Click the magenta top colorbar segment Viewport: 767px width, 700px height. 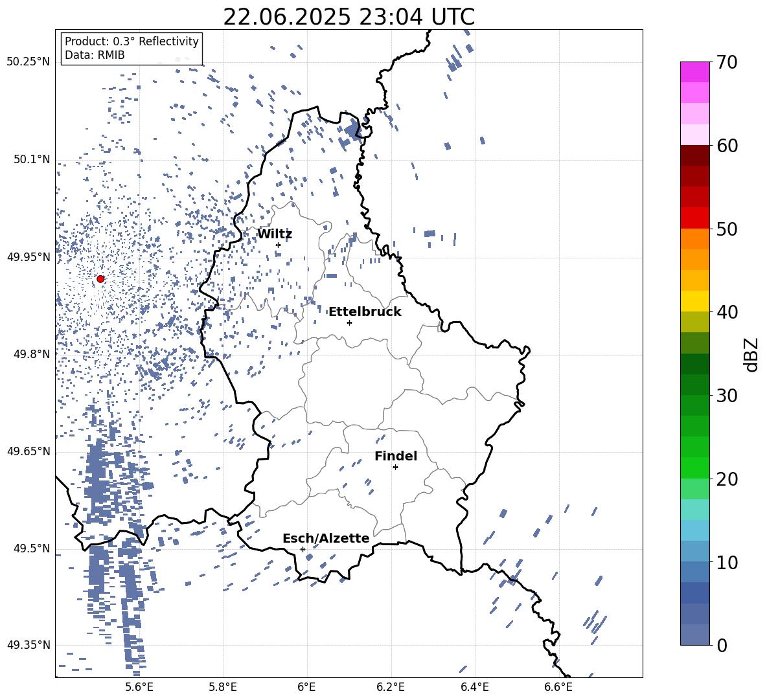click(694, 73)
